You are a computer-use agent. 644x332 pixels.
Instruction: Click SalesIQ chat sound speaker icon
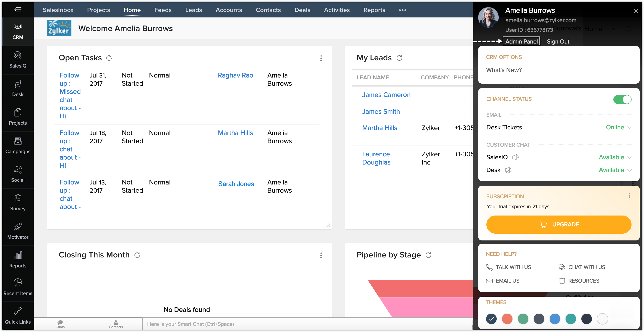coord(515,157)
